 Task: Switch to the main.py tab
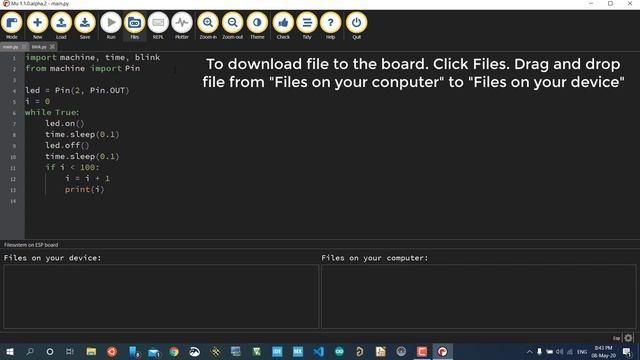pos(10,47)
